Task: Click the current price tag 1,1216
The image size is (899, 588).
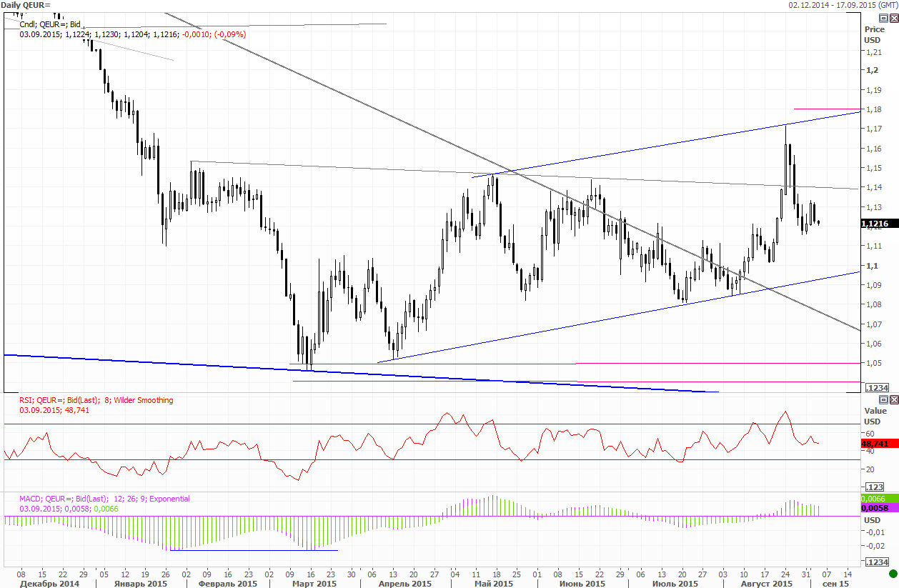Action: pyautogui.click(x=875, y=224)
